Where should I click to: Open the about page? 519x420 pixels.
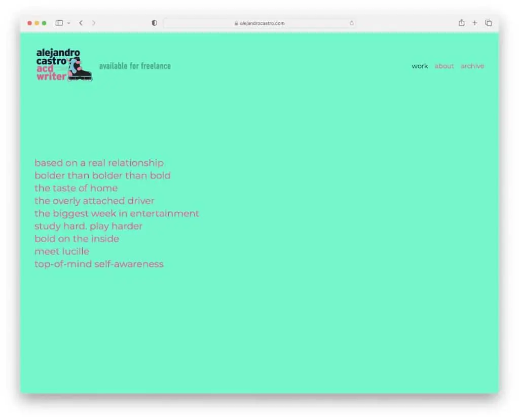[x=444, y=66]
